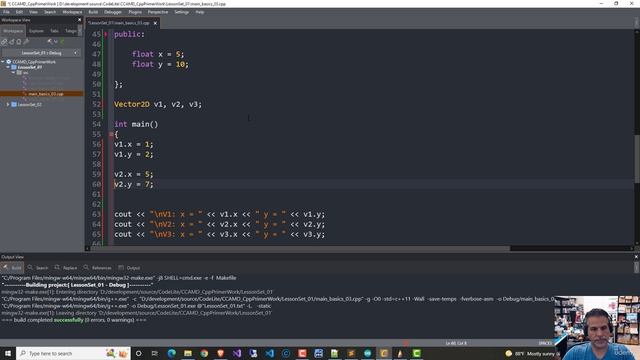Switch to the Replace tab in Output View

(66, 268)
